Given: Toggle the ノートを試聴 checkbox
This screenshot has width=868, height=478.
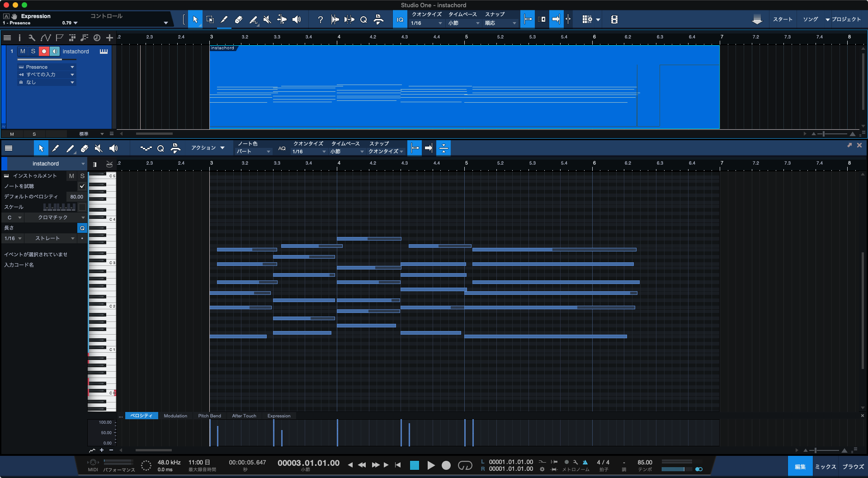Looking at the screenshot, I should pyautogui.click(x=82, y=186).
